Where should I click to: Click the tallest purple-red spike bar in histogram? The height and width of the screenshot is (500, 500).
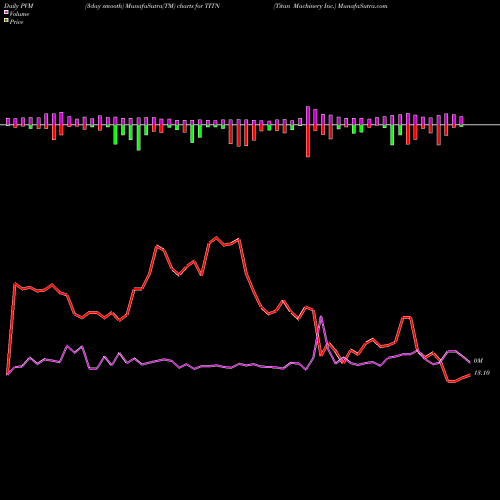click(308, 132)
